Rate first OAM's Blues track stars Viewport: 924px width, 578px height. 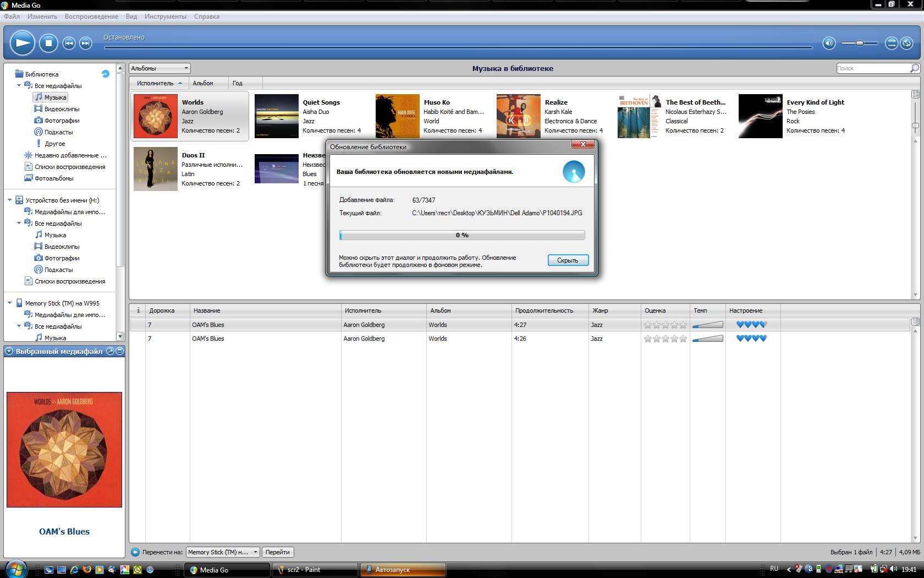(665, 325)
